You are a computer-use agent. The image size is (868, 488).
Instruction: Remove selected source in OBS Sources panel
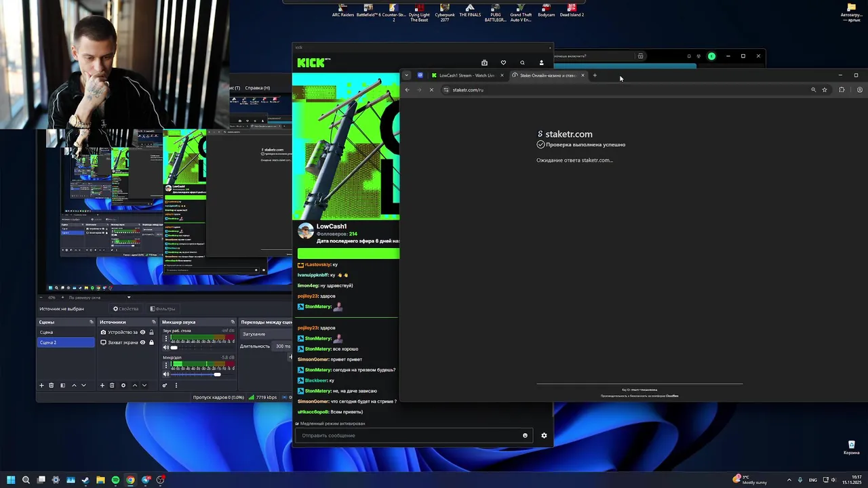[x=112, y=385]
